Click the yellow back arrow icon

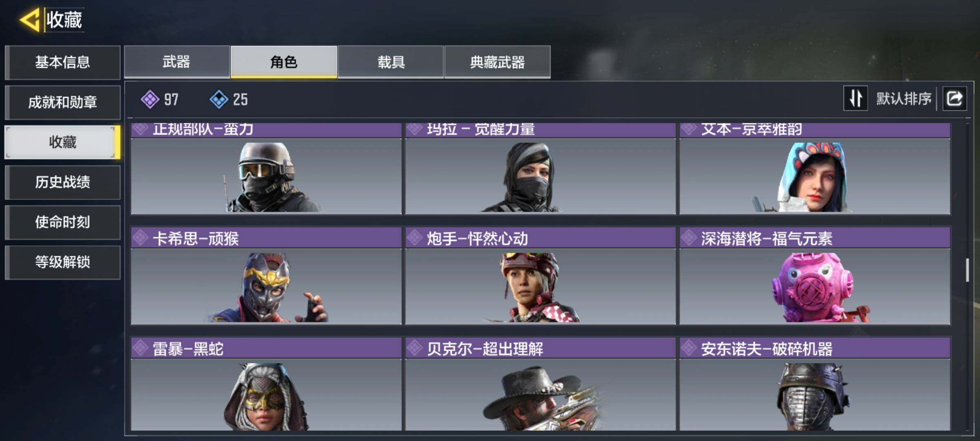click(30, 20)
